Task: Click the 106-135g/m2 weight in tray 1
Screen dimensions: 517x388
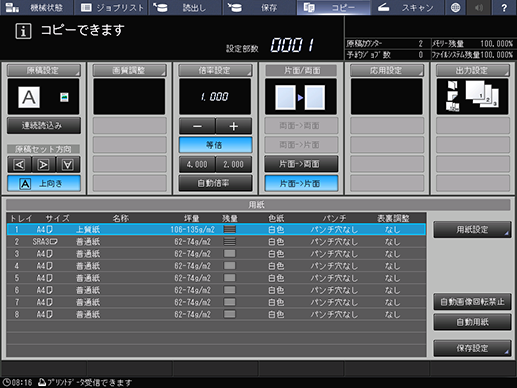Action: coord(192,229)
